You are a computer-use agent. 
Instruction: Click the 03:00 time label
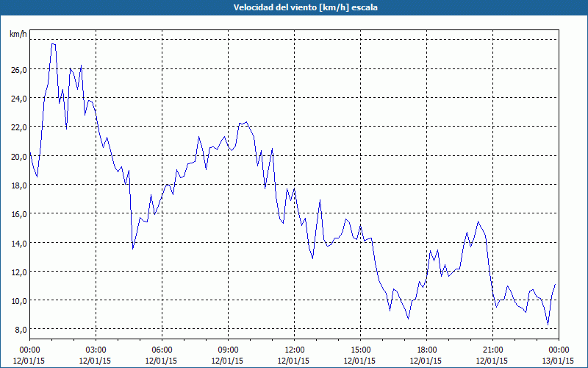96,350
